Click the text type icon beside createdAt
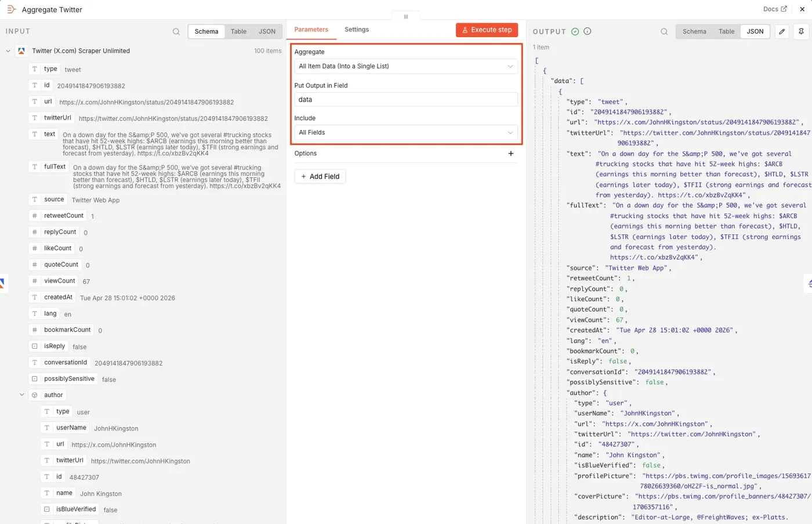The height and width of the screenshot is (524, 812). [35, 297]
